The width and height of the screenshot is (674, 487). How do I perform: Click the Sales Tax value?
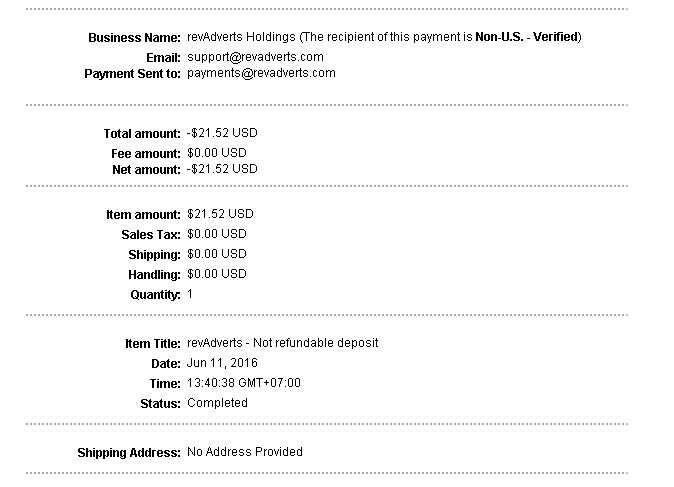217,234
